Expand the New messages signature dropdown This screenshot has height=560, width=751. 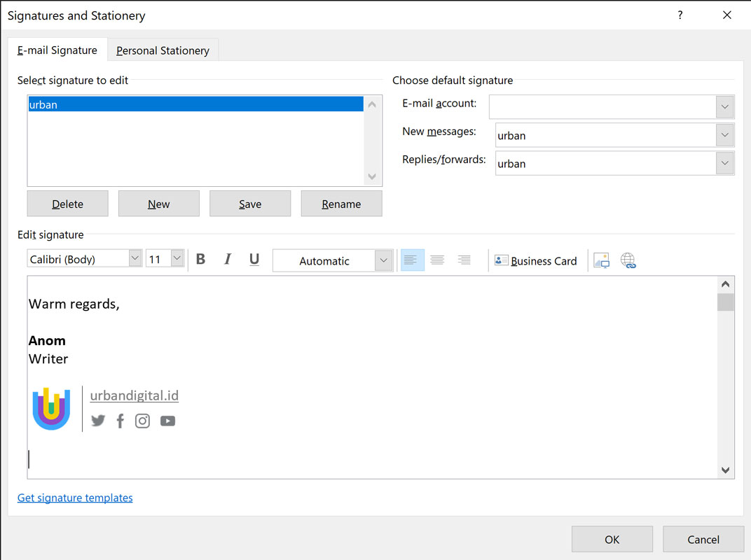coord(725,135)
